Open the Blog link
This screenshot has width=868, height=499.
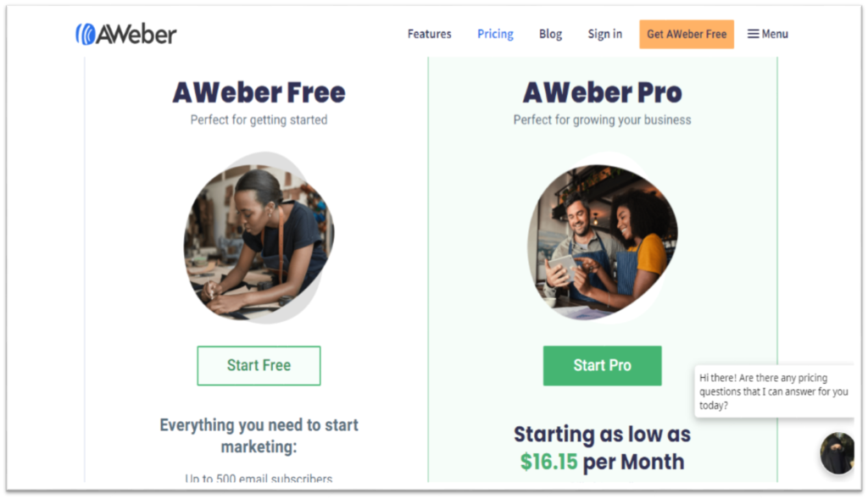[x=550, y=34]
